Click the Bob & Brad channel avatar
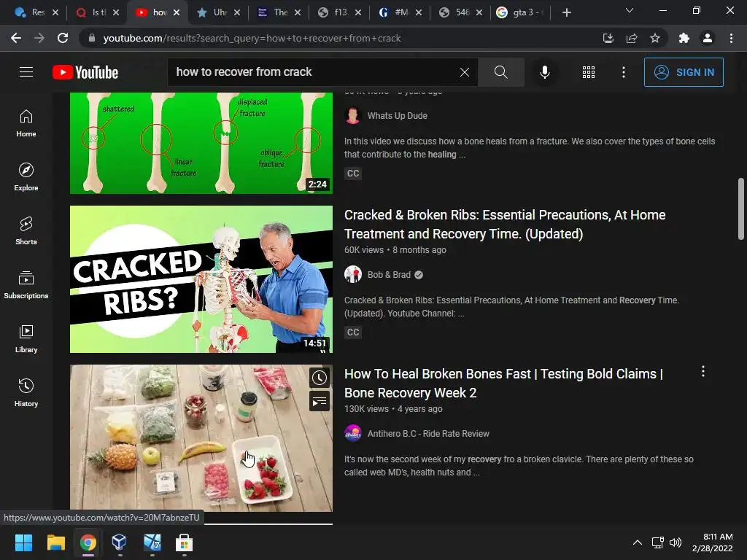 click(x=353, y=275)
